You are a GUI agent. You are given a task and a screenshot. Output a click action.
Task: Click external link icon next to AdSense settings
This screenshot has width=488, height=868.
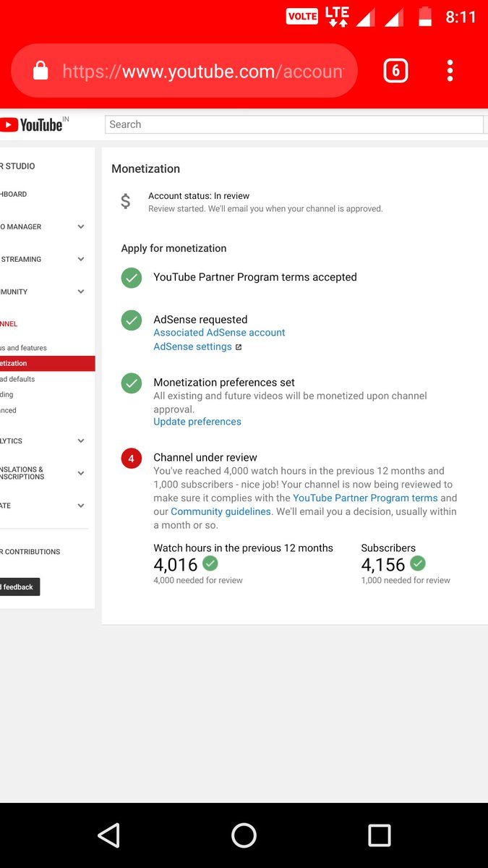239,347
